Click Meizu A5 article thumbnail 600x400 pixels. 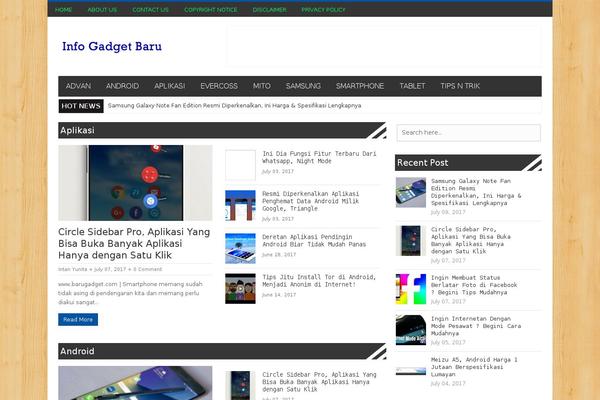(411, 371)
